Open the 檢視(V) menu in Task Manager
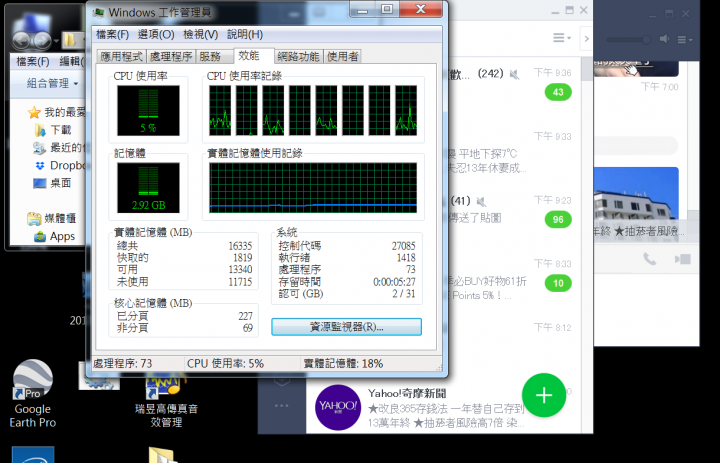 coord(200,34)
